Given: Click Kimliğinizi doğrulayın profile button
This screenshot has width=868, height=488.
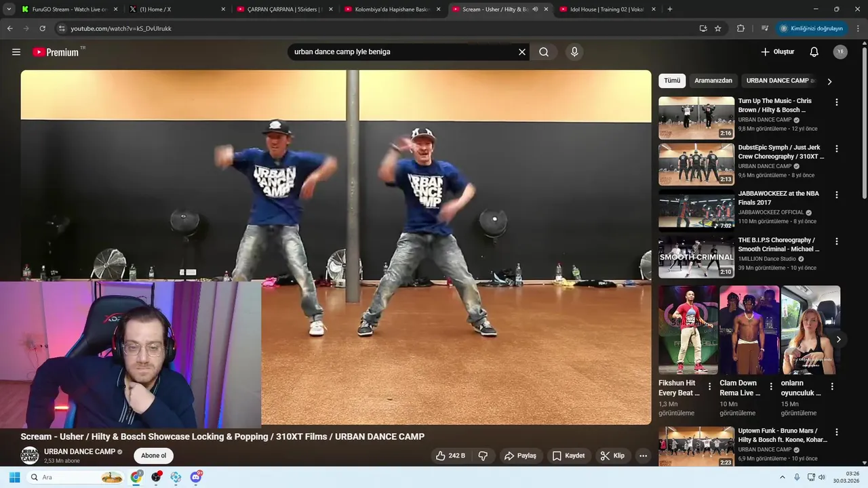Looking at the screenshot, I should (811, 28).
